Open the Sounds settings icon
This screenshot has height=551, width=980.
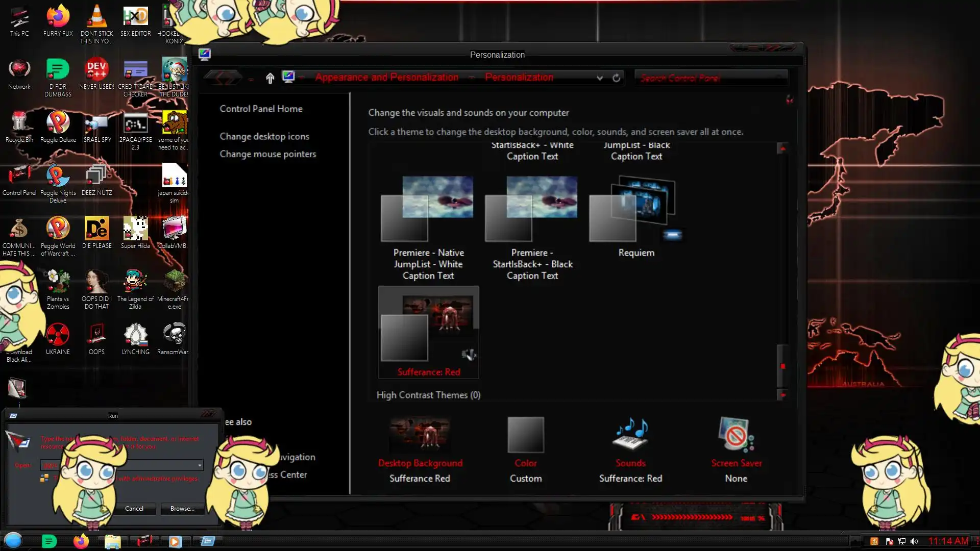coord(630,435)
